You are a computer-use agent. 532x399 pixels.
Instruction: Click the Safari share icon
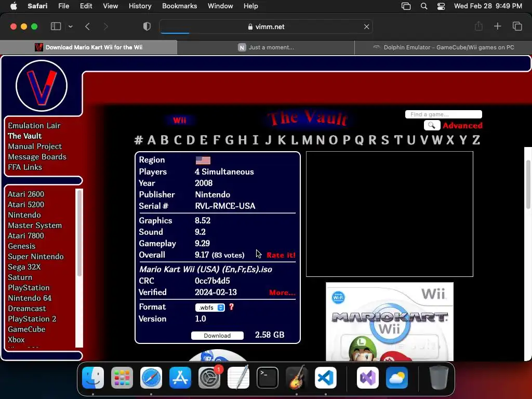478,26
